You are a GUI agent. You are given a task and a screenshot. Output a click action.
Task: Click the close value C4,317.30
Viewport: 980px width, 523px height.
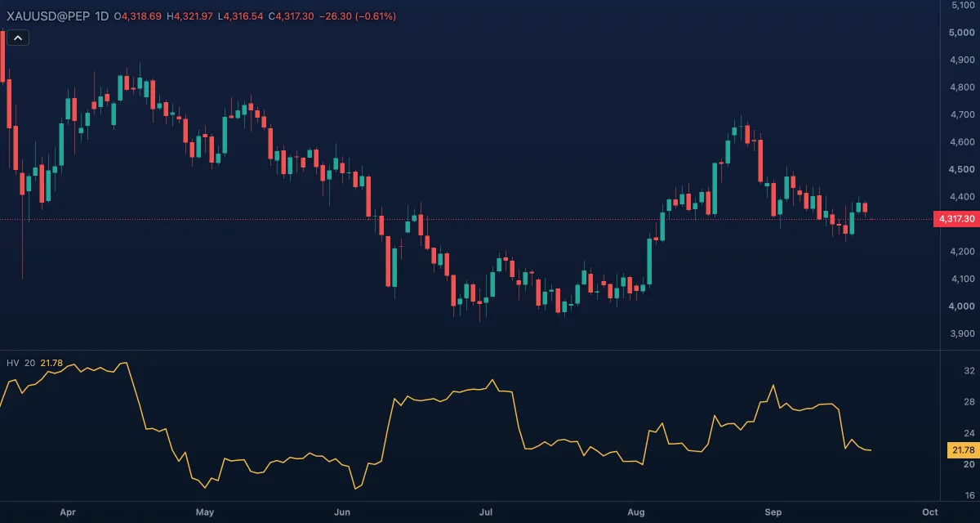click(x=292, y=16)
